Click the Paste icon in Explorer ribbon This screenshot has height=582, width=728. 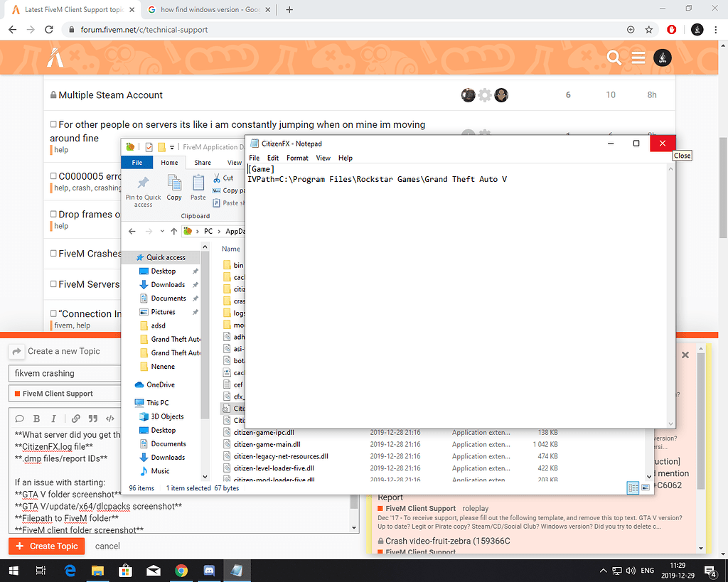click(198, 183)
